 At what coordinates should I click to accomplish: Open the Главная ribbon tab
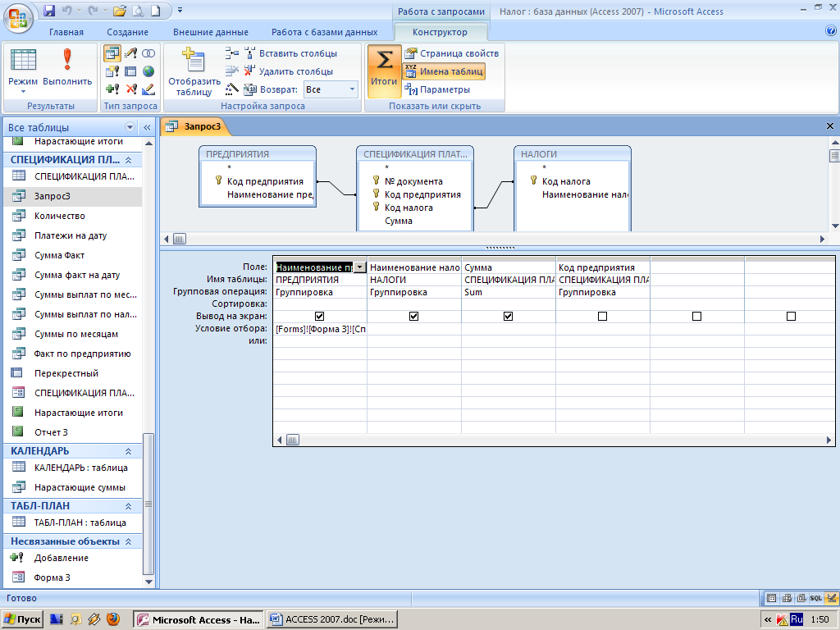66,32
